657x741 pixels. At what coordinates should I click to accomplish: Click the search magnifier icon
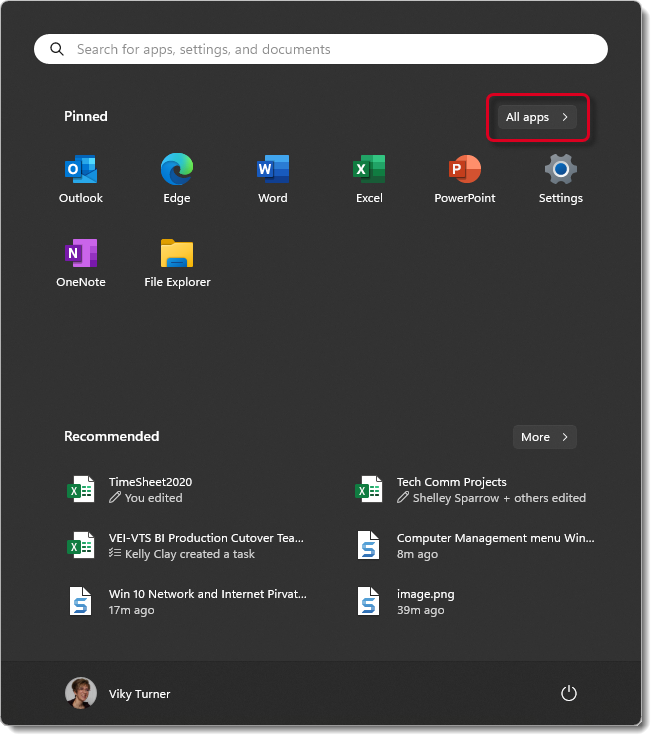tap(57, 49)
